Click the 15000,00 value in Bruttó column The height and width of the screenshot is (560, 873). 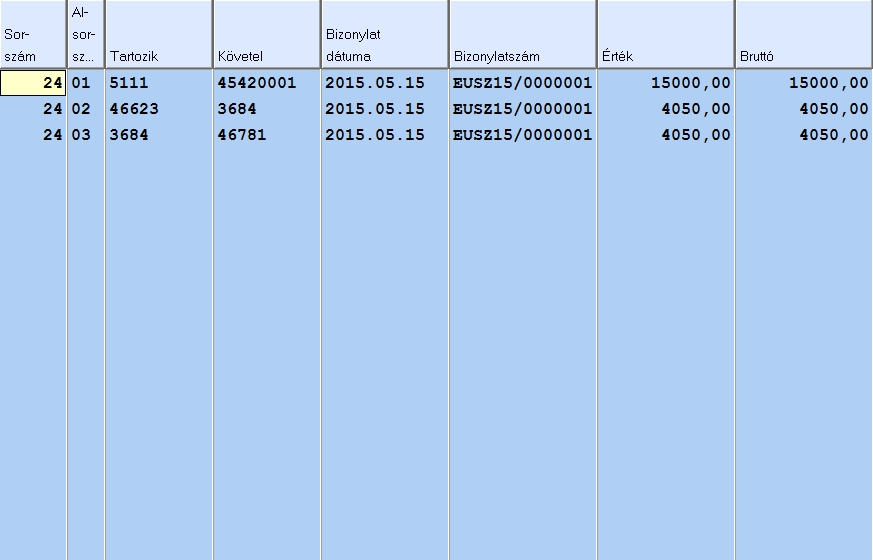click(828, 83)
